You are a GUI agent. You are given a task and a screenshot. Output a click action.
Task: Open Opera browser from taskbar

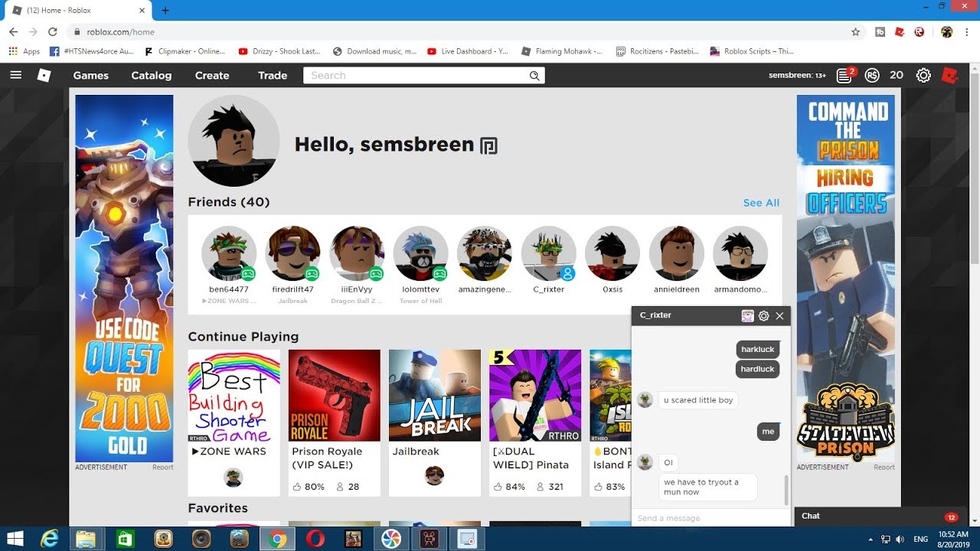pos(315,539)
